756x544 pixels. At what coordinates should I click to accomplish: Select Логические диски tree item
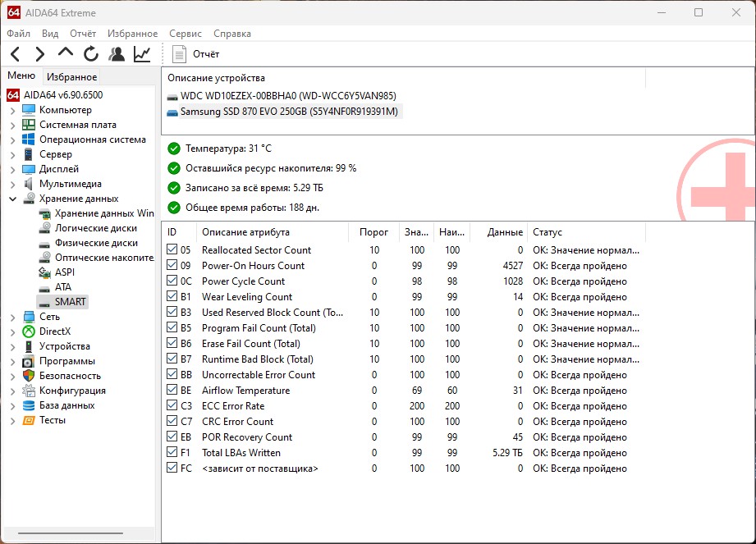pos(95,228)
